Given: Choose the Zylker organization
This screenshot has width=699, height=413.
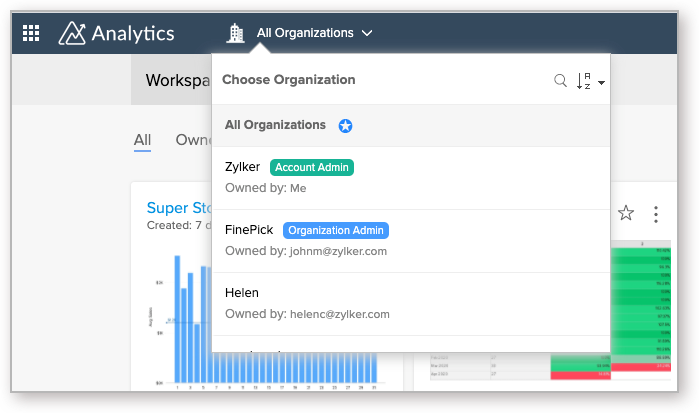Looking at the screenshot, I should point(242,167).
